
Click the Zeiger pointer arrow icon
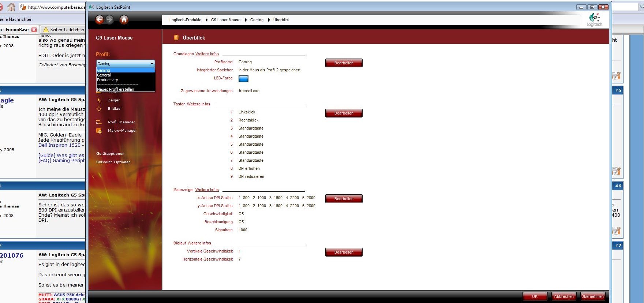click(99, 100)
